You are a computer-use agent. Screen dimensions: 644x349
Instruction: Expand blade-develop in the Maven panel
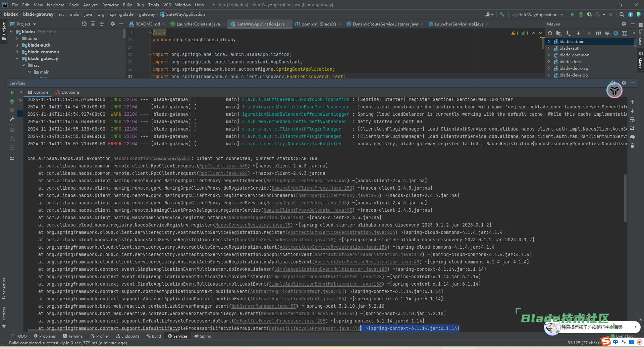click(549, 75)
